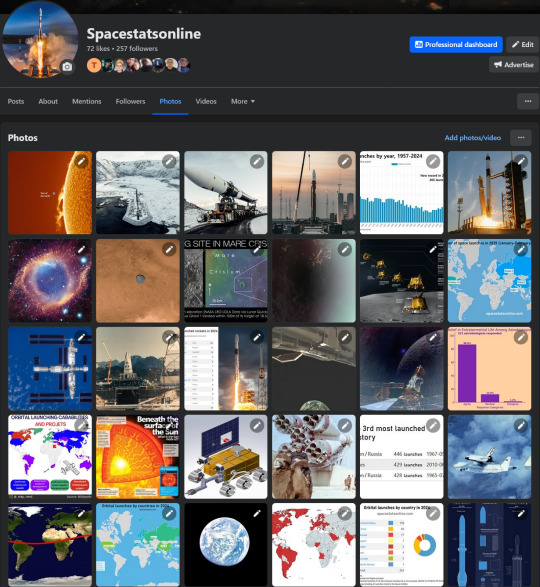Edit the lunar rover rendering photo

point(257,425)
